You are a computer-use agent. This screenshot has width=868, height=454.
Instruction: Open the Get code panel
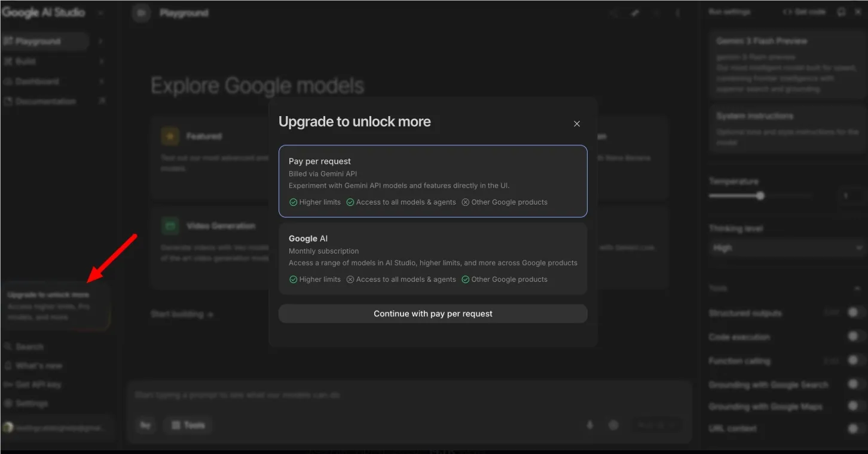pyautogui.click(x=804, y=11)
